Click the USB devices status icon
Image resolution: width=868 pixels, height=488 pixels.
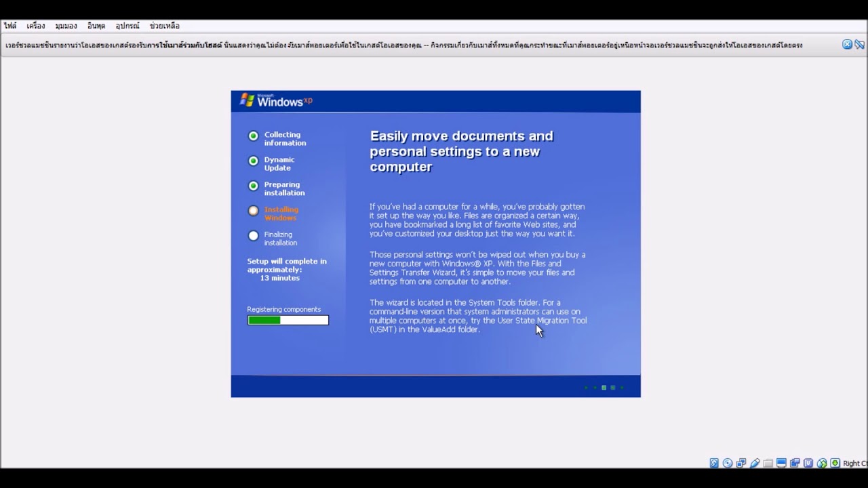pos(755,463)
